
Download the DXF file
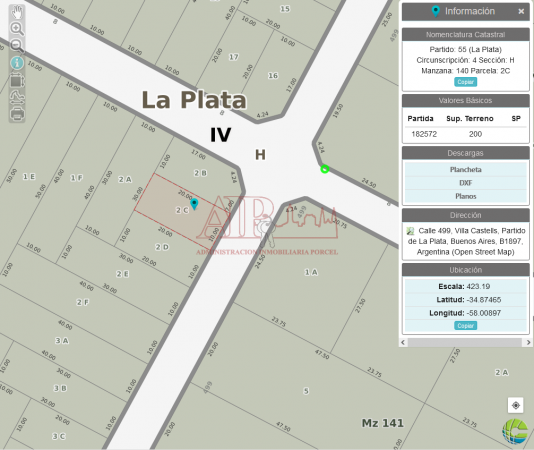click(x=466, y=183)
